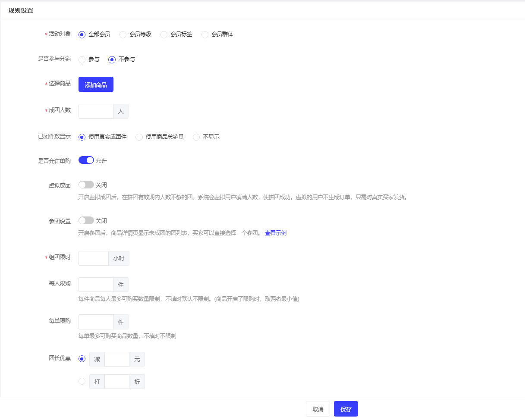Screen dimensions: 525x420
Task: Focus the 打 折 discount input field
Action: tap(117, 382)
